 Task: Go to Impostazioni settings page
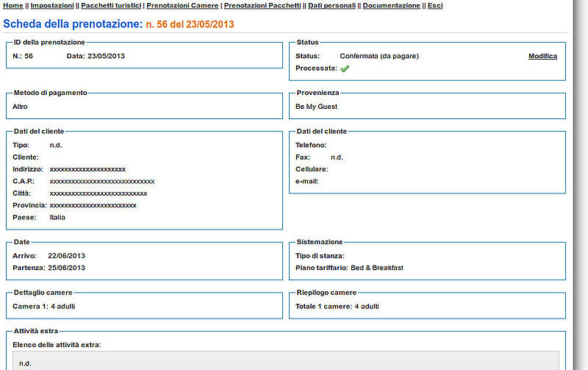coord(52,5)
